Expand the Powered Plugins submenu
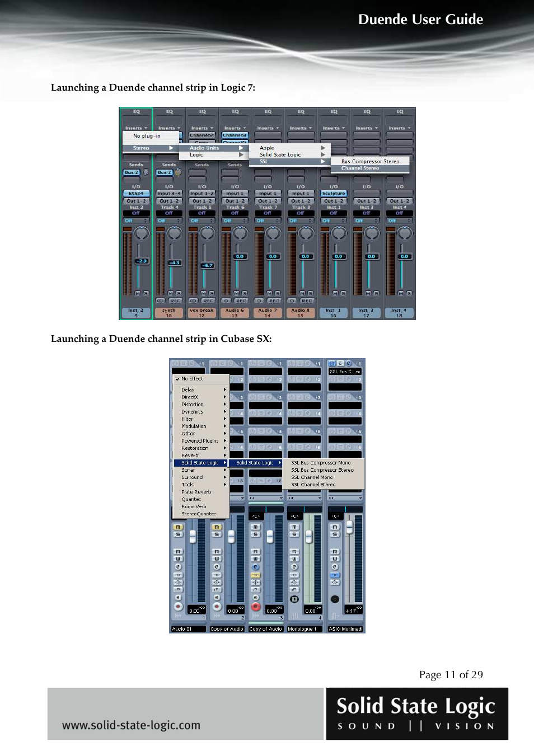 coord(201,441)
